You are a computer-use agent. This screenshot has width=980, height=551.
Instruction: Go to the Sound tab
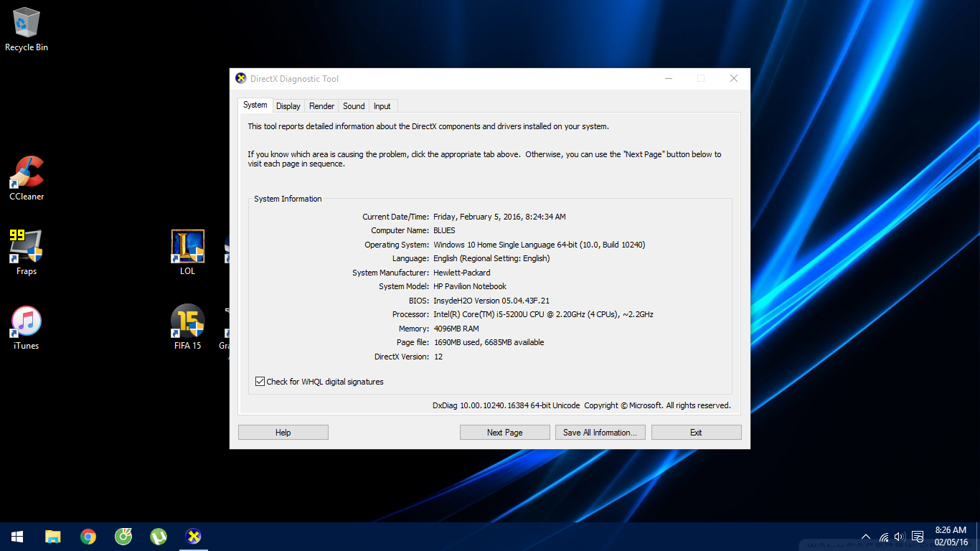[x=354, y=106]
